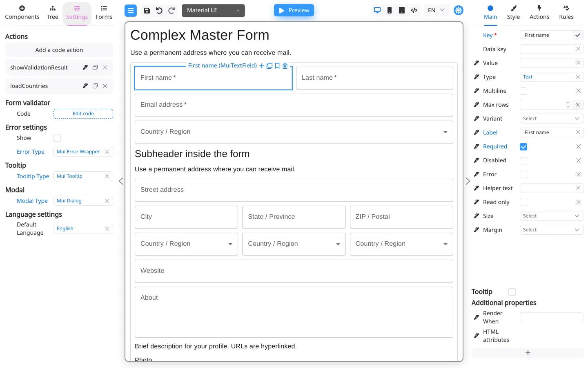Viewport: 588px width, 368px height.
Task: Collapse the left panel arrow
Action: (x=121, y=181)
